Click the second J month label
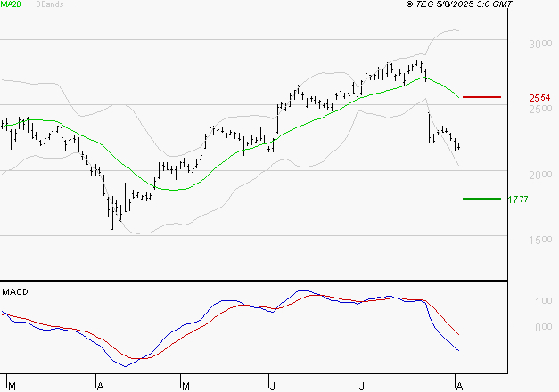559x392 pixels. [x=361, y=387]
